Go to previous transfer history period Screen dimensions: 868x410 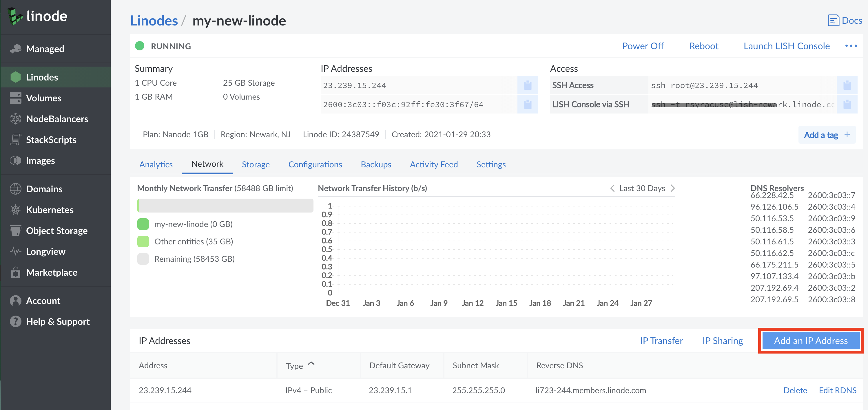click(612, 188)
